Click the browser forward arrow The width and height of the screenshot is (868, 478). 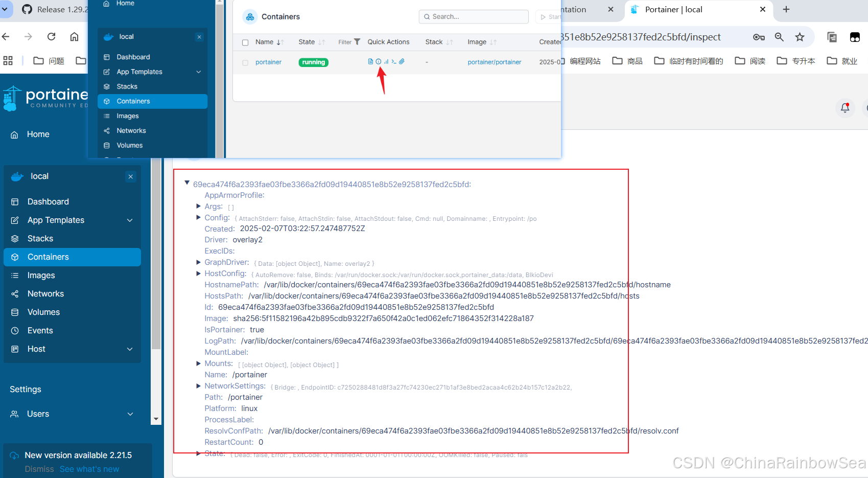(x=28, y=36)
